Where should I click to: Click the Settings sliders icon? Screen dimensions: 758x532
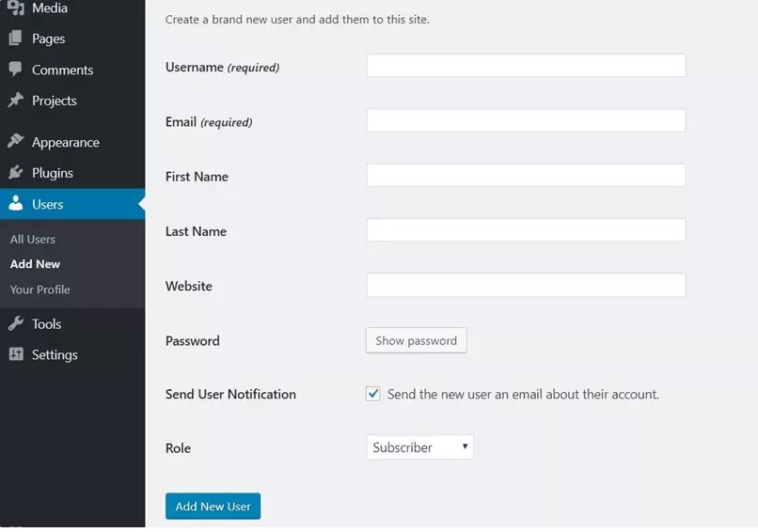click(16, 354)
